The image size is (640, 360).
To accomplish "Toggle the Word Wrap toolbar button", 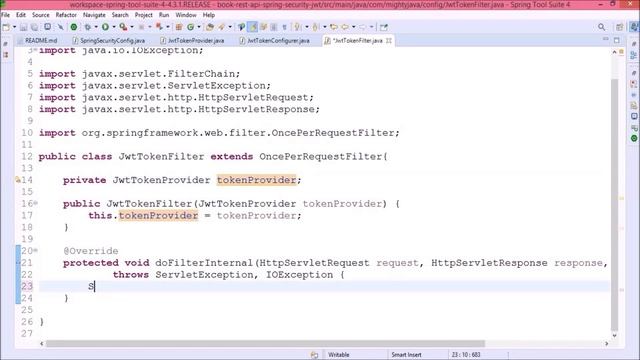I will [x=263, y=27].
